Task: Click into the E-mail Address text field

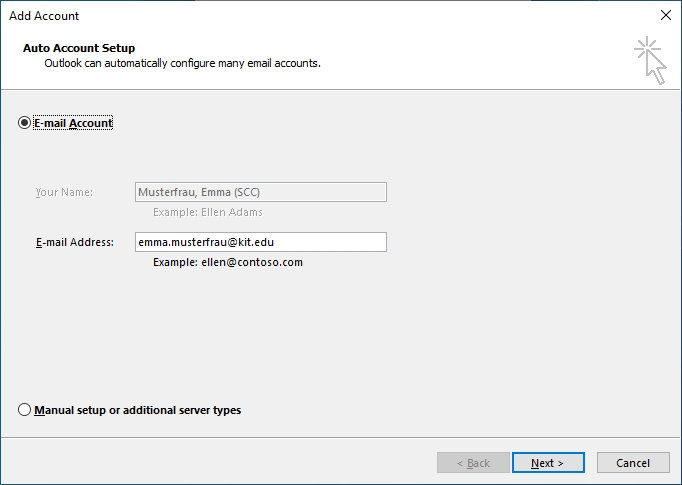Action: click(260, 242)
